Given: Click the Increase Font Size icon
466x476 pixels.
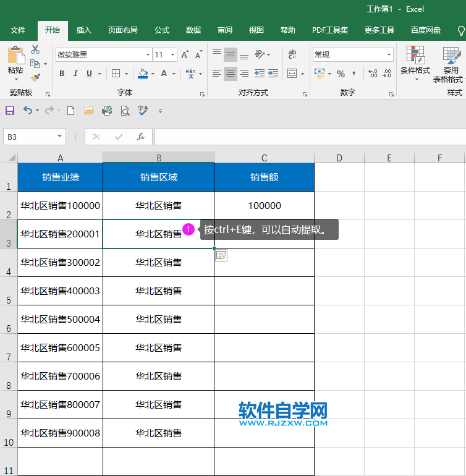Looking at the screenshot, I should click(185, 55).
